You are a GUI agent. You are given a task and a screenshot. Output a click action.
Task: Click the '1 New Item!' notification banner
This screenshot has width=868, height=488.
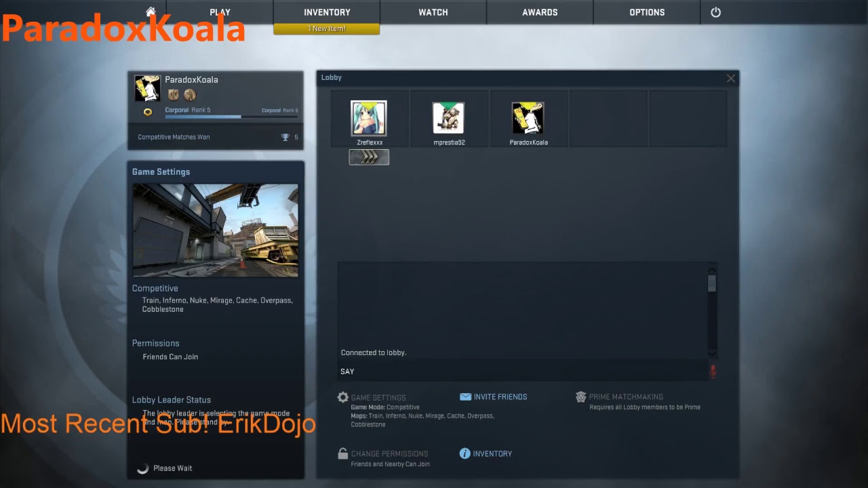click(x=327, y=28)
